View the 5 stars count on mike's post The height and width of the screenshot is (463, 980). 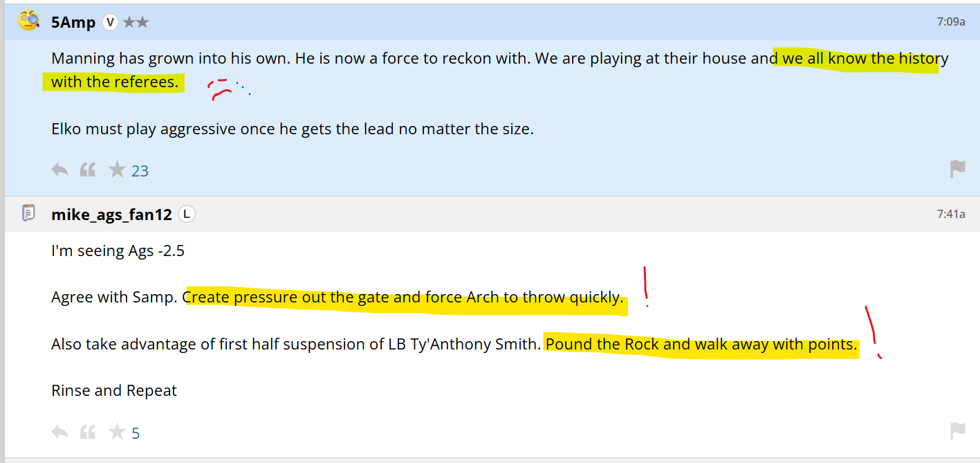click(136, 434)
